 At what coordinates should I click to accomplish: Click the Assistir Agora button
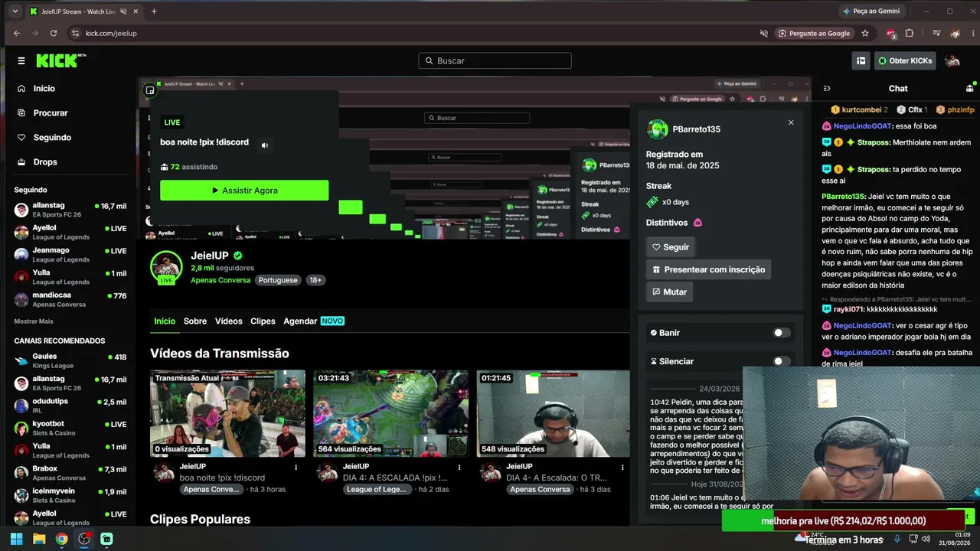click(x=244, y=191)
